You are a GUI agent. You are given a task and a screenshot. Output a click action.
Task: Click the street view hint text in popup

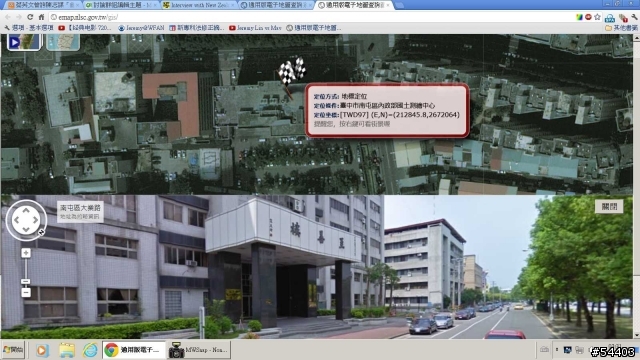tap(352, 124)
